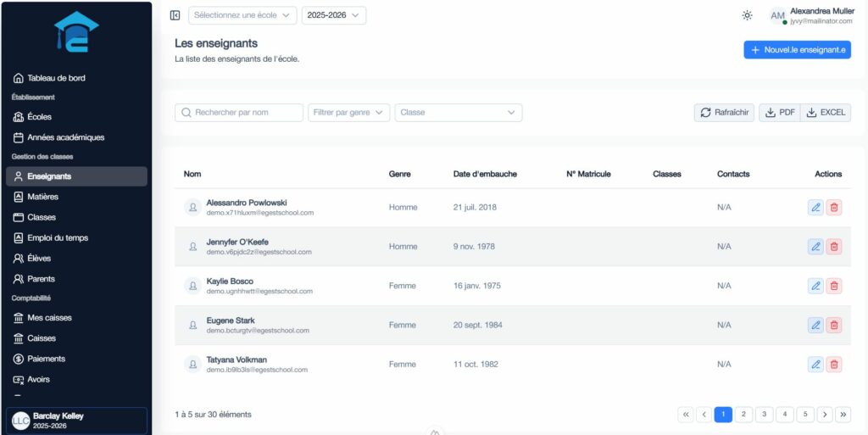The width and height of the screenshot is (868, 435).
Task: Edit Jennyfer O'Keefe with pencil icon
Action: (815, 247)
